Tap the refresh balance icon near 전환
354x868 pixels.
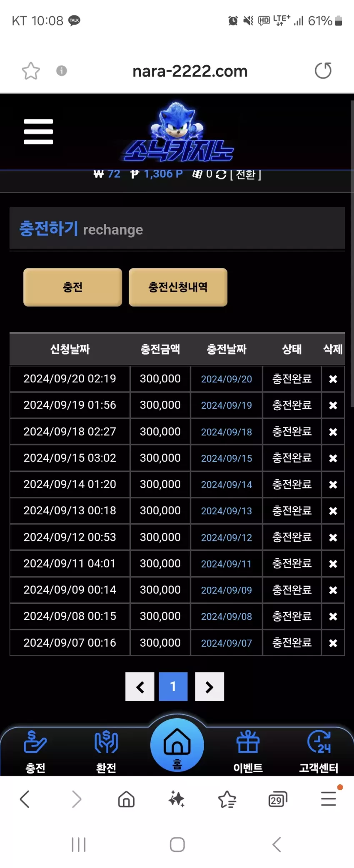click(x=222, y=174)
